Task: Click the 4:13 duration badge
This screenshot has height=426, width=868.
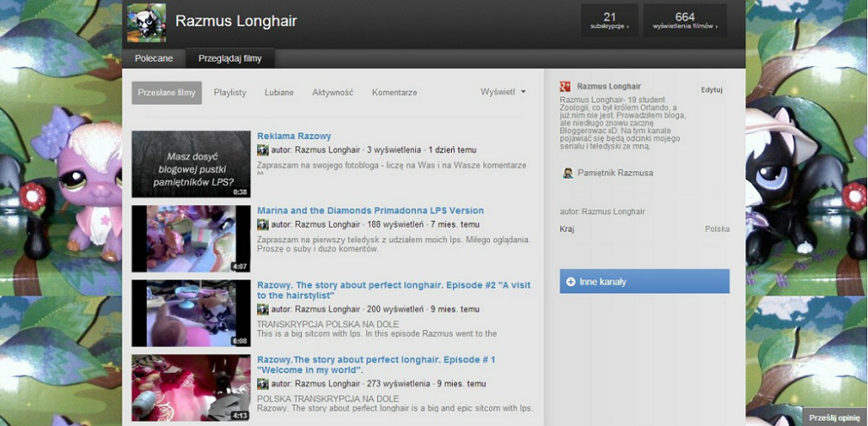Action: [x=240, y=416]
